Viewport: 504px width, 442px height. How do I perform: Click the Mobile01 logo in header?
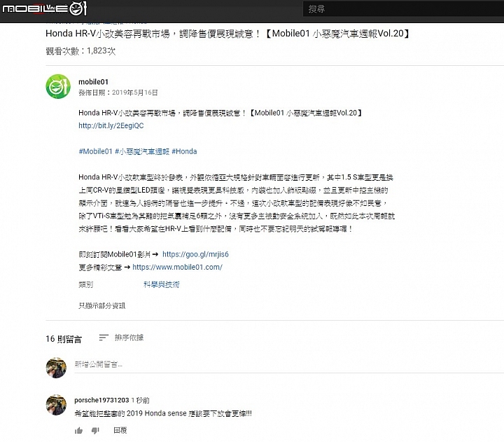(x=45, y=8)
